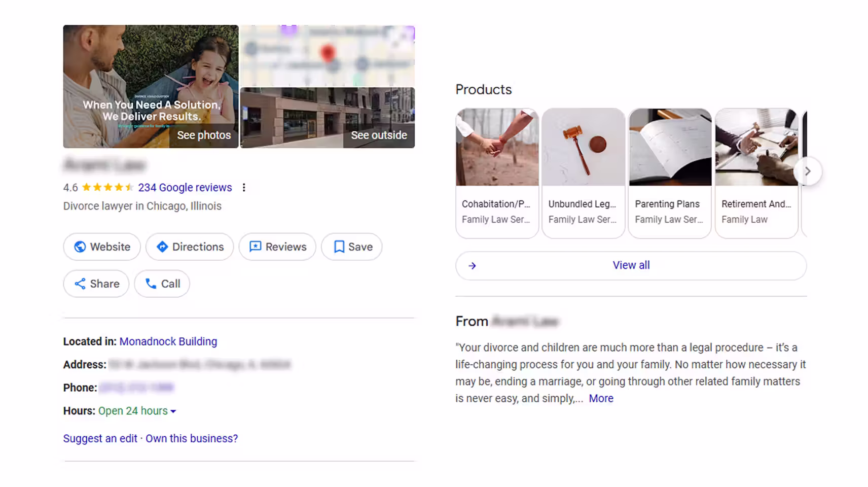The image size is (868, 487).
Task: Open 234 Google reviews link
Action: click(185, 188)
